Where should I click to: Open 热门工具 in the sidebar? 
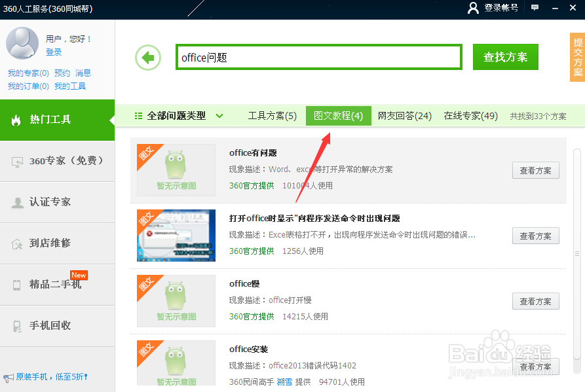click(58, 120)
